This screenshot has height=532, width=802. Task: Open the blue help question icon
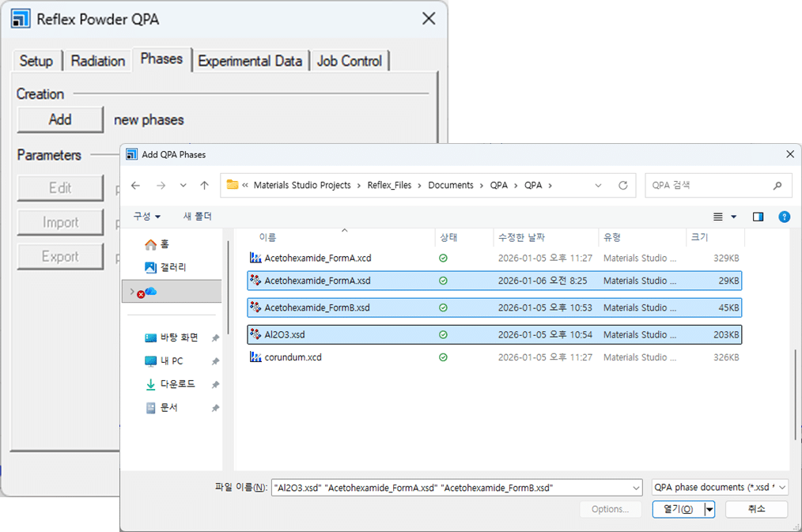pos(784,217)
